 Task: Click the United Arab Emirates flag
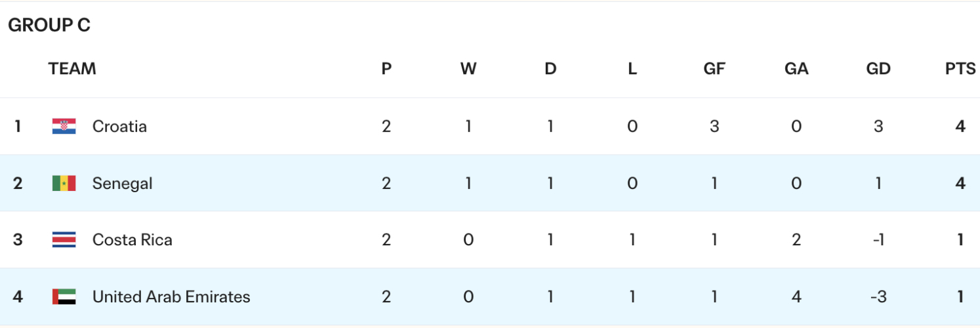[64, 297]
